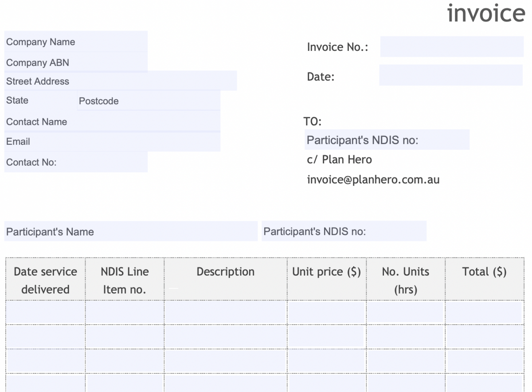Click the first row Description cell

(225, 312)
